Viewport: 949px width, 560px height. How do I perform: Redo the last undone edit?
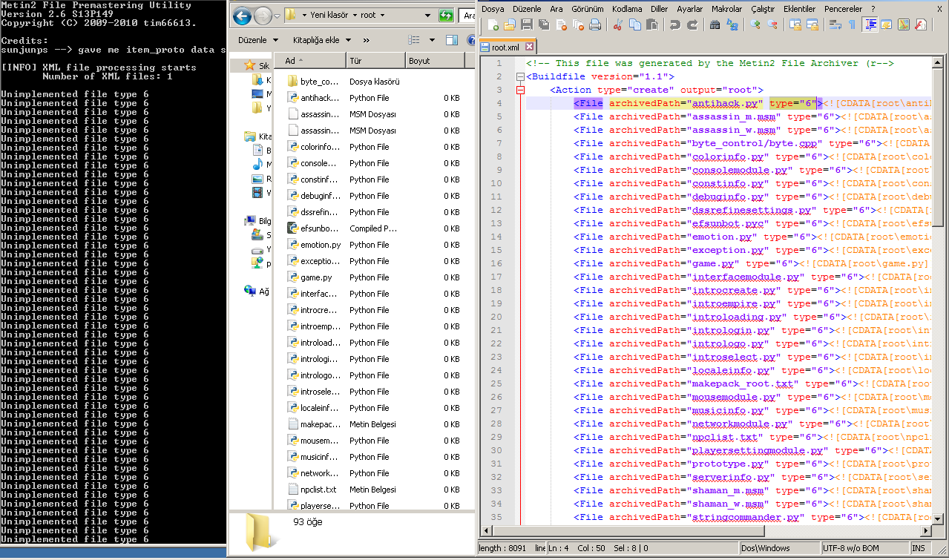[692, 25]
